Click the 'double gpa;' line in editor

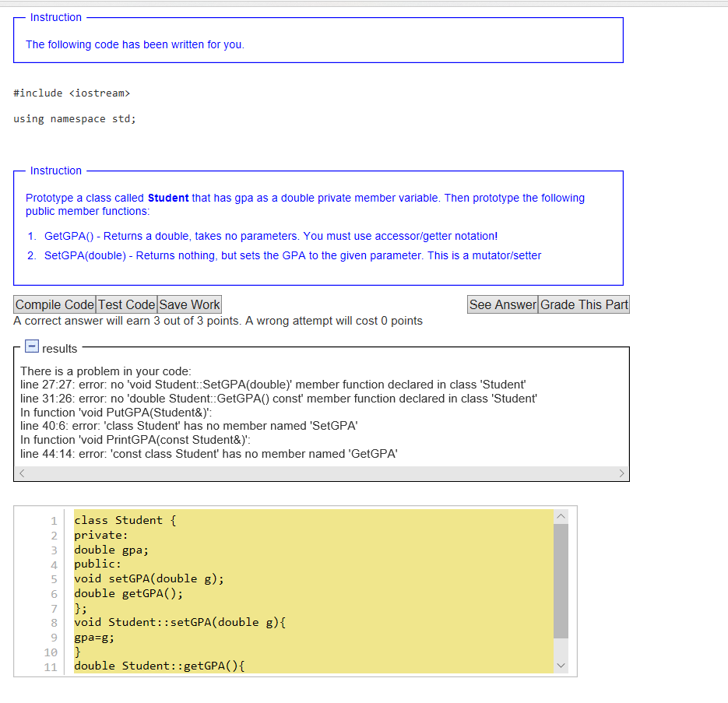111,550
